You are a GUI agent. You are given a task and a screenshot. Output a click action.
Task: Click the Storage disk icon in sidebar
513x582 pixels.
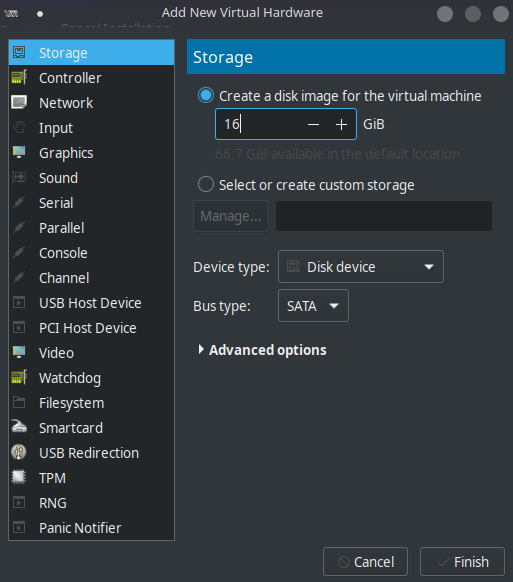point(19,52)
